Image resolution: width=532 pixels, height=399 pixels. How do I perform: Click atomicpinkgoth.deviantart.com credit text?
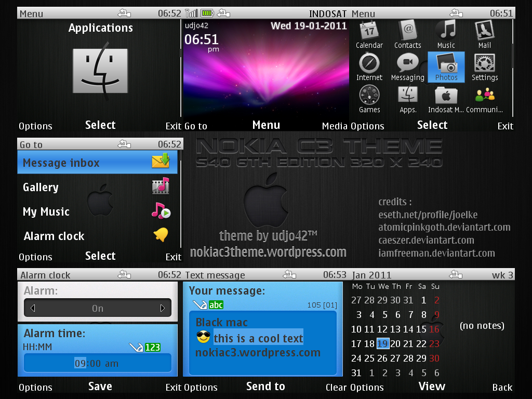[x=444, y=227]
